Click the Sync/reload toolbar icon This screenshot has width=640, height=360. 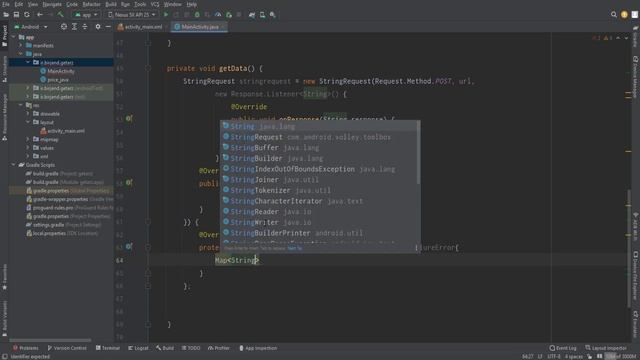coord(27,15)
